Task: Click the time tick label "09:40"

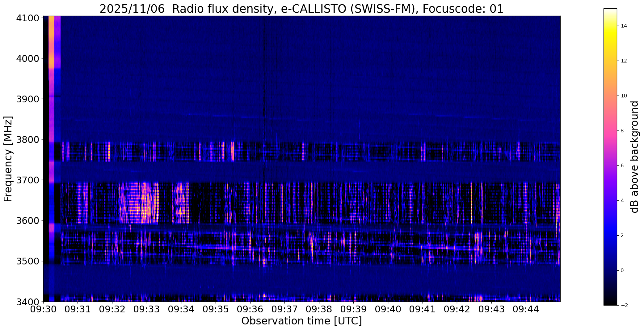Action: (388, 309)
